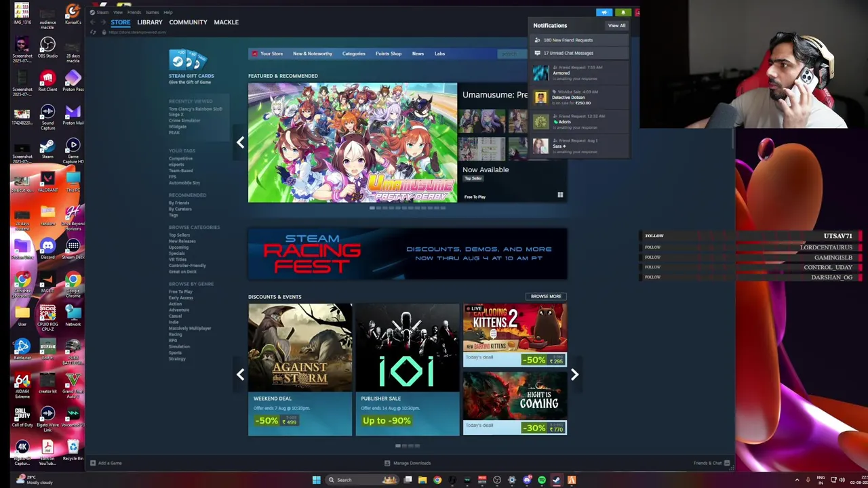This screenshot has height=488, width=868.
Task: Expand Your Store dropdown in store nav
Action: point(271,54)
